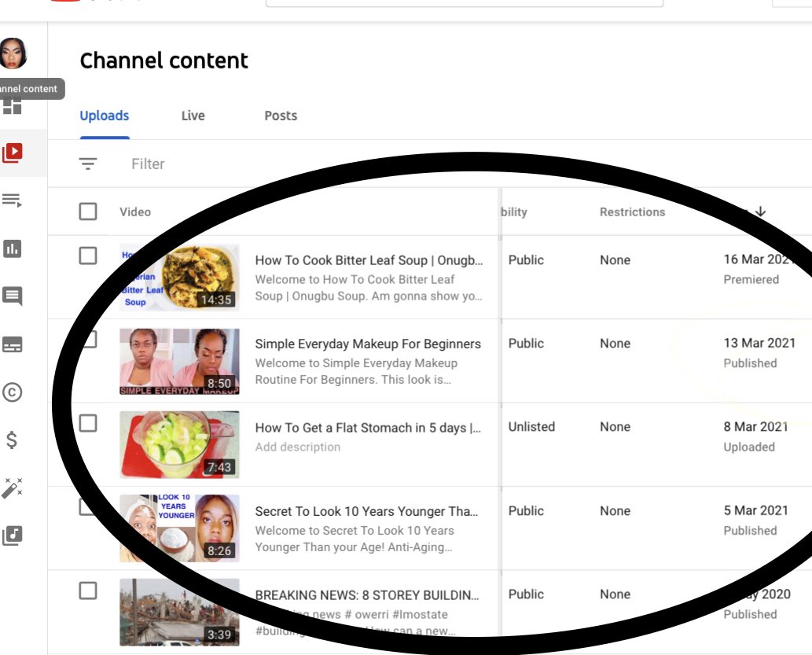Toggle the select-all videos checkbox
812x655 pixels.
(88, 212)
